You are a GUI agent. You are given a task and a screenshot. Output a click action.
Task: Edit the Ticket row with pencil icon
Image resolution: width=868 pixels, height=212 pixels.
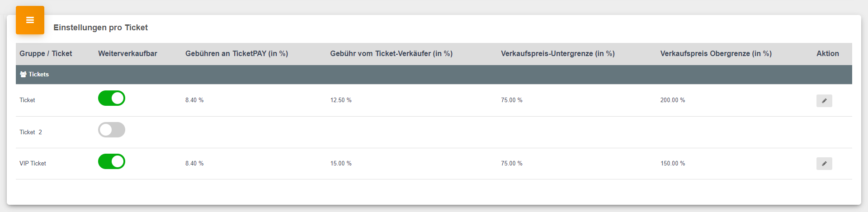click(x=824, y=101)
